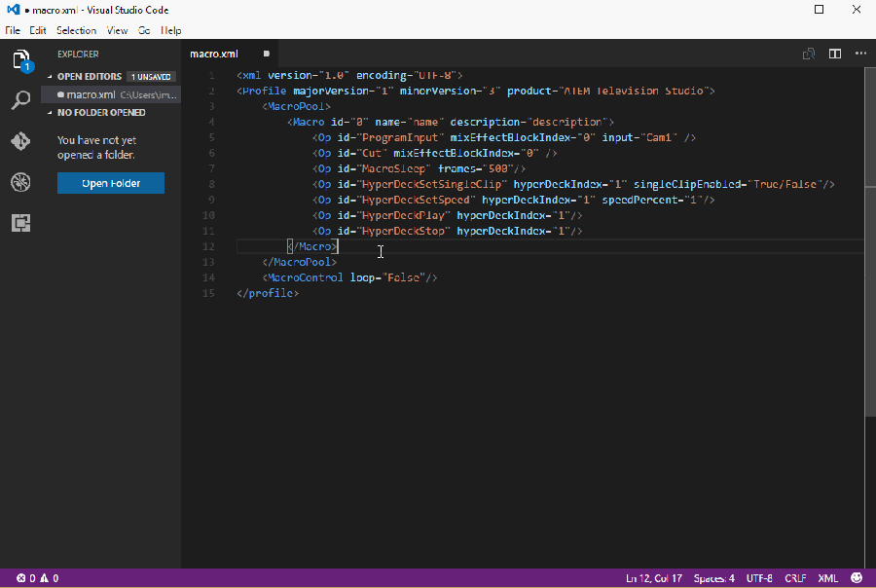
Task: Click the MacroControl loop line
Action: click(349, 277)
